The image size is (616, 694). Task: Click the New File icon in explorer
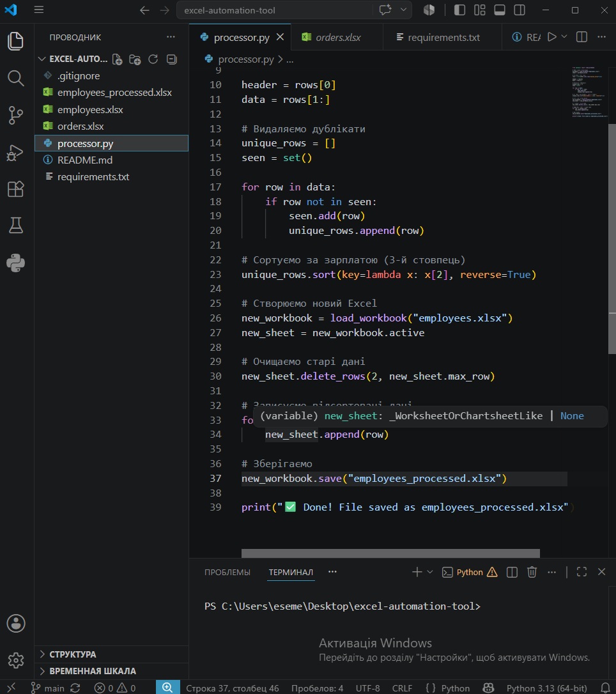click(118, 59)
